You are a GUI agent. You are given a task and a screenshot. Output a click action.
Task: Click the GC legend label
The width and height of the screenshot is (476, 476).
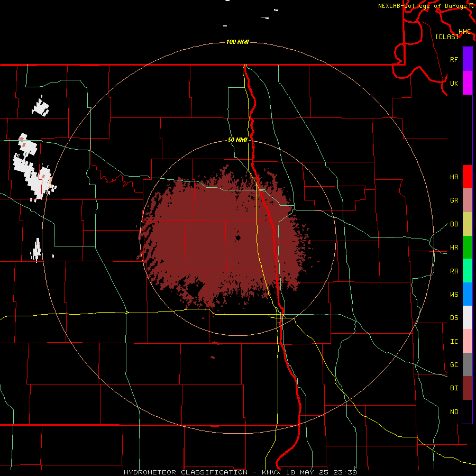click(454, 364)
